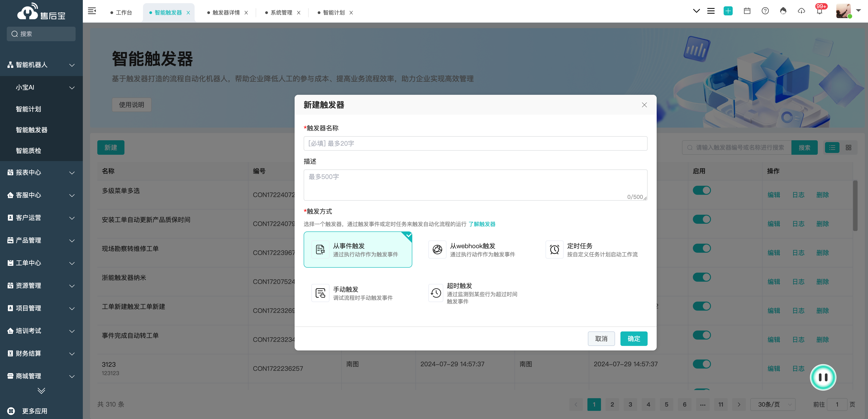Toggle the enable switch for 浙能触发器纳米
The height and width of the screenshot is (419, 868).
[x=701, y=277]
